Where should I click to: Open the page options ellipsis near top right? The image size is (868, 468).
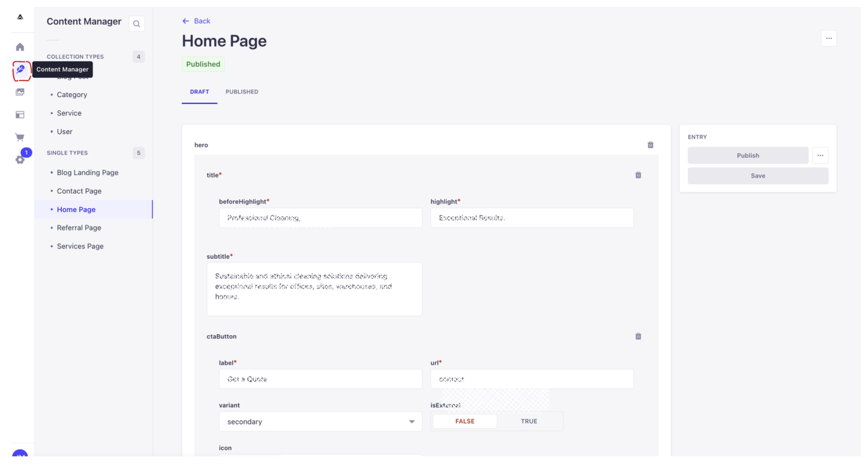click(829, 38)
